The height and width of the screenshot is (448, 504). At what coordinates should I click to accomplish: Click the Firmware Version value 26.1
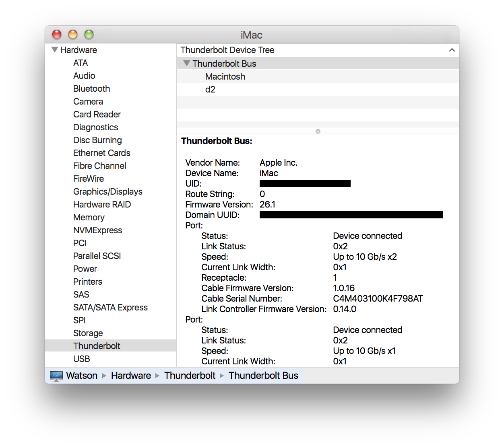pyautogui.click(x=267, y=204)
